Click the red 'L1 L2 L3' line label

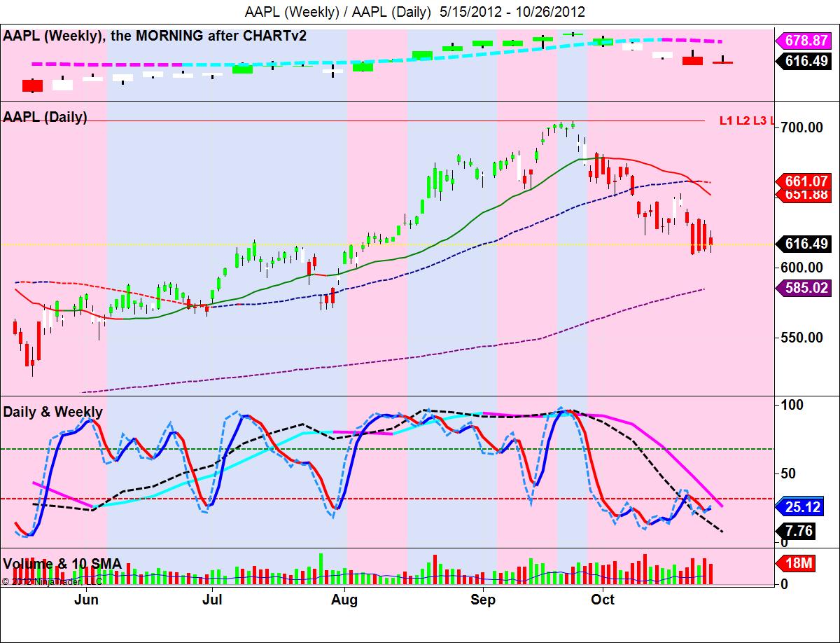point(747,121)
